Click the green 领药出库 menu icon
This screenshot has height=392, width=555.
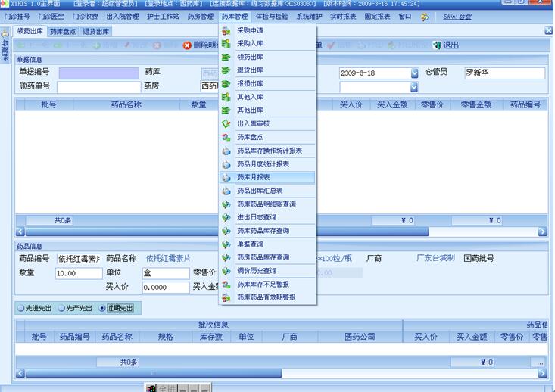pos(226,58)
